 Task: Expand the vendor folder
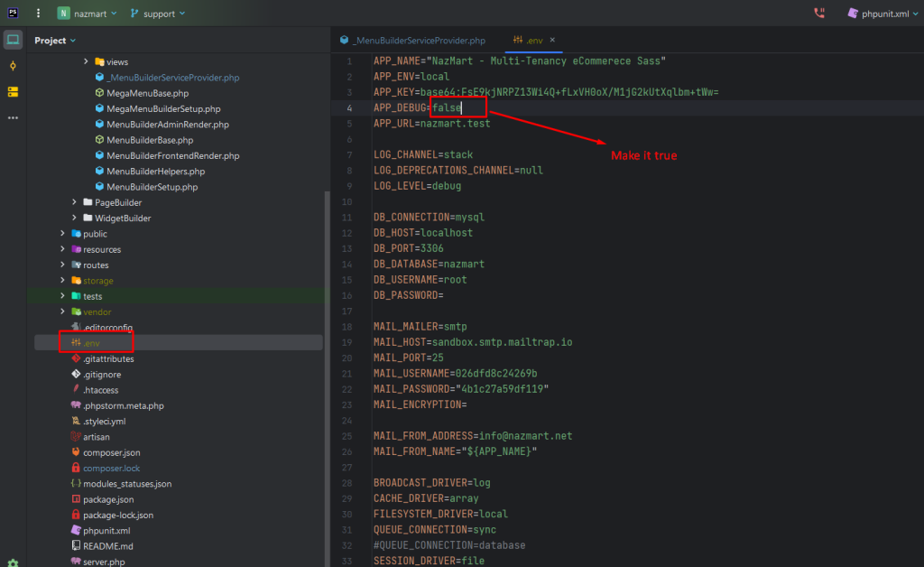pos(62,311)
